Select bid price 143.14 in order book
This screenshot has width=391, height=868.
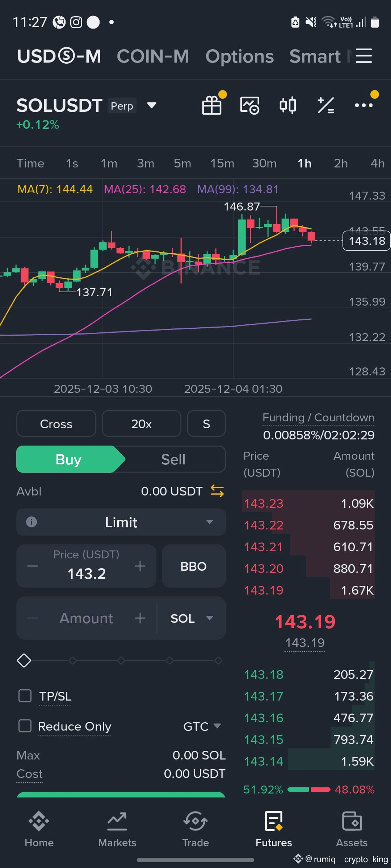point(264,761)
